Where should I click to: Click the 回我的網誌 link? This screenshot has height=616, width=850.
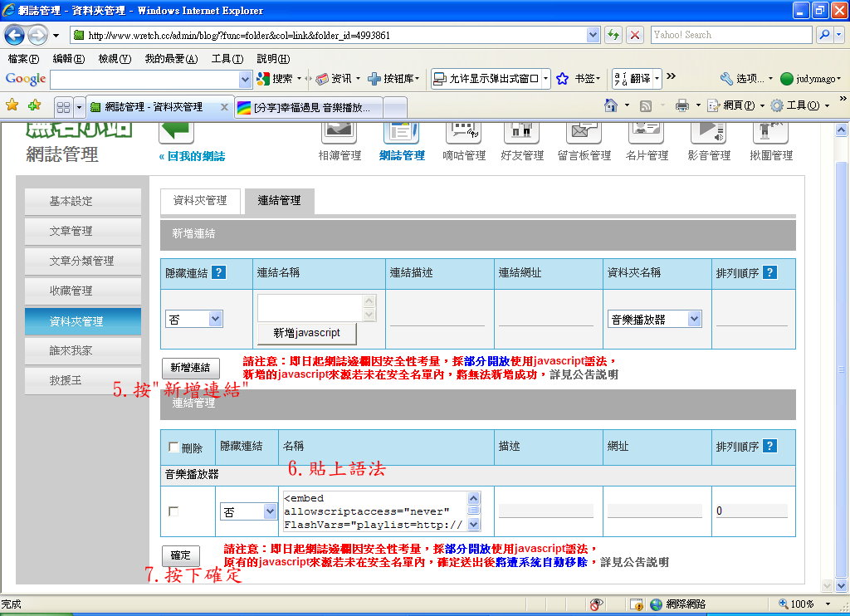192,156
